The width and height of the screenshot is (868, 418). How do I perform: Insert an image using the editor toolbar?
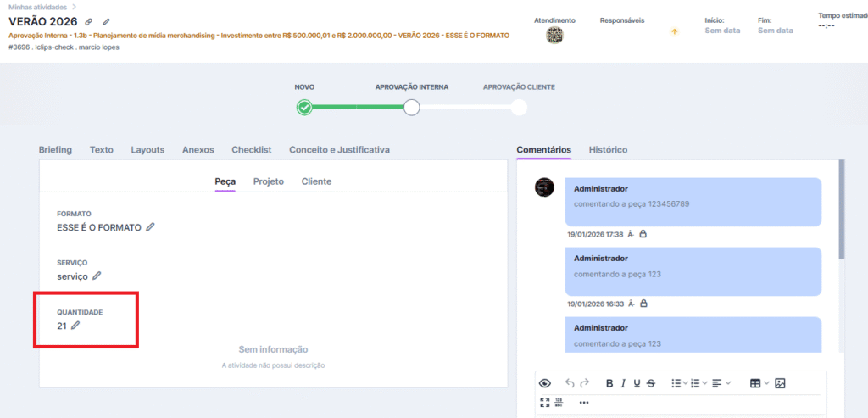point(780,383)
